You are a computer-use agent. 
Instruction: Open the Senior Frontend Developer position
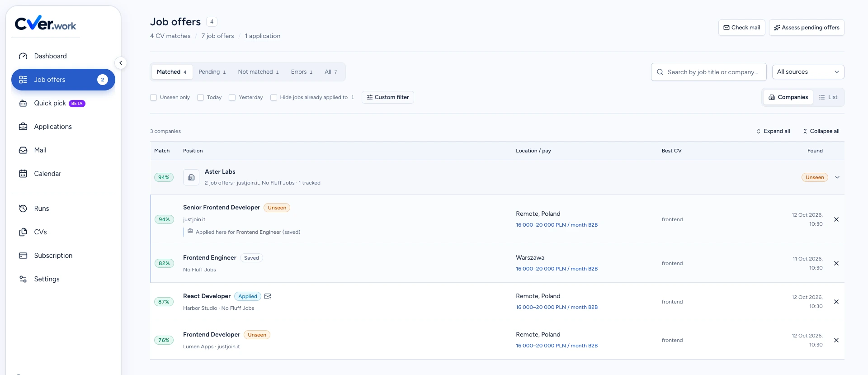pos(222,208)
